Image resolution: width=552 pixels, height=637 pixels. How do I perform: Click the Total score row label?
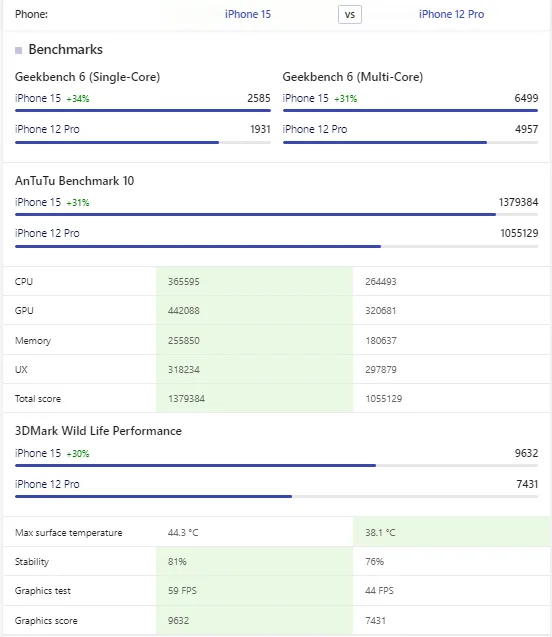pyautogui.click(x=38, y=399)
